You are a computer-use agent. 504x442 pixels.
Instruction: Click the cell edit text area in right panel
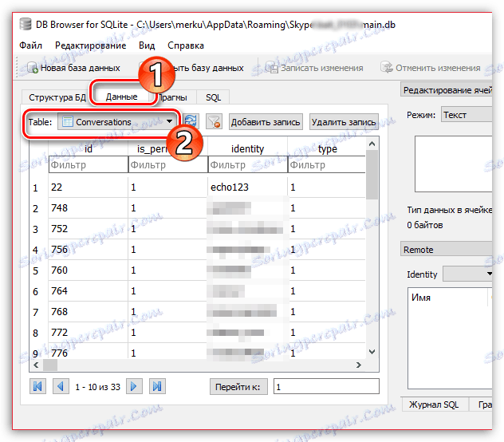point(453,164)
